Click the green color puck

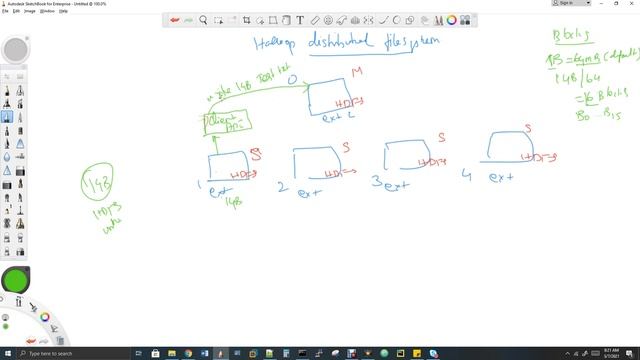point(16,280)
